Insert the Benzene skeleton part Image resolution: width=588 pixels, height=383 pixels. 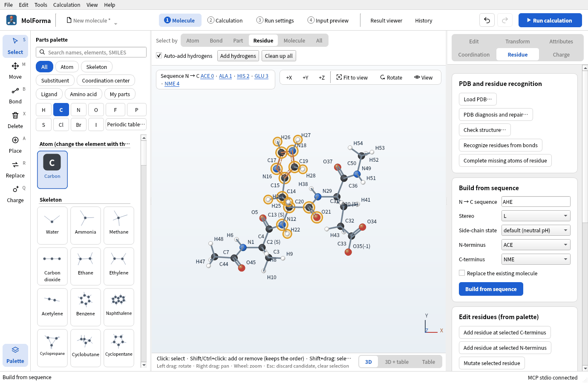pyautogui.click(x=86, y=304)
